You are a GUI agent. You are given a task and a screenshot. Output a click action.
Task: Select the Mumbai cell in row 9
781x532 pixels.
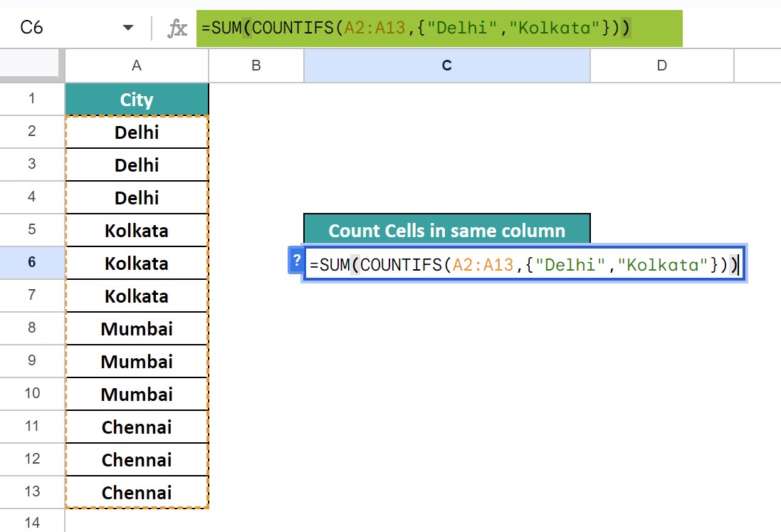[137, 361]
